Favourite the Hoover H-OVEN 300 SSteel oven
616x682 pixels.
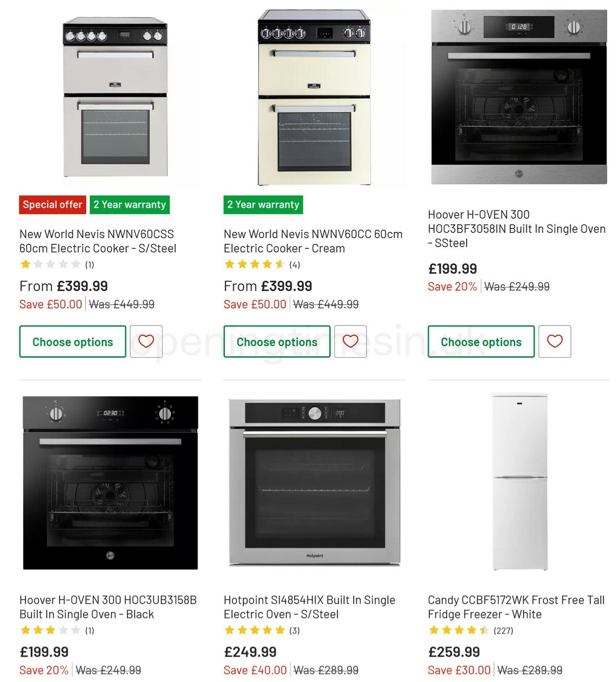555,341
